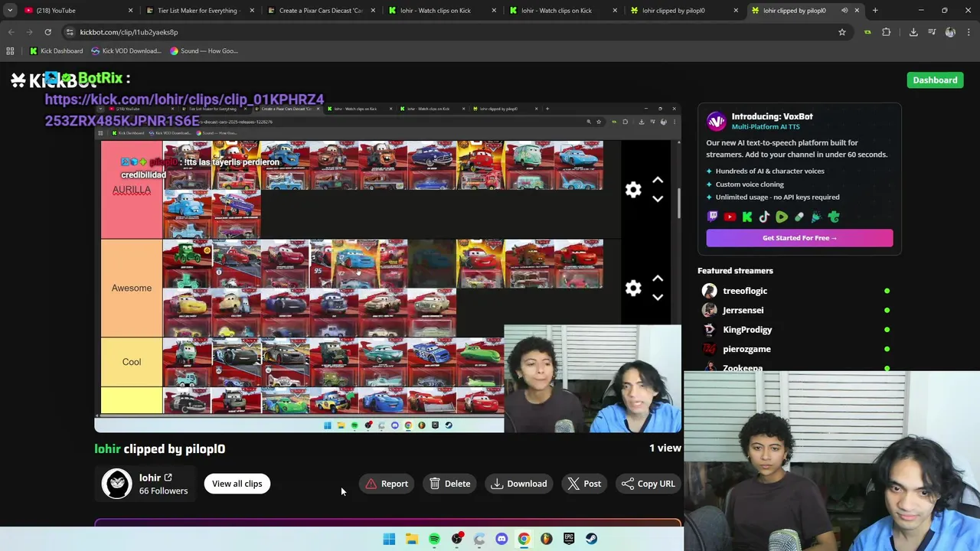This screenshot has height=551, width=980.
Task: Reload the page
Action: (x=47, y=32)
